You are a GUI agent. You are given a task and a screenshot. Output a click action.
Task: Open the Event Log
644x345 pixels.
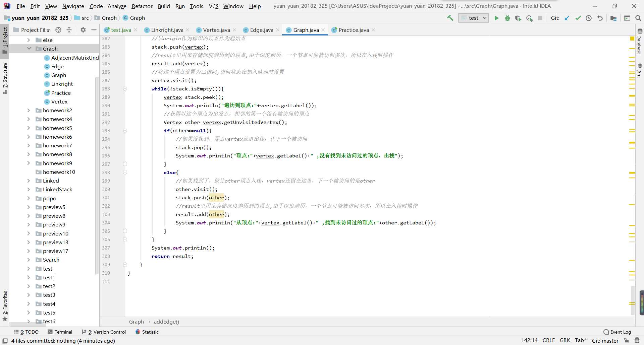coord(617,332)
